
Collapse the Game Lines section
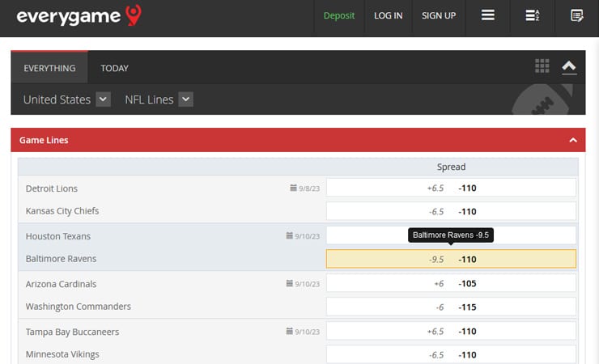tap(572, 140)
